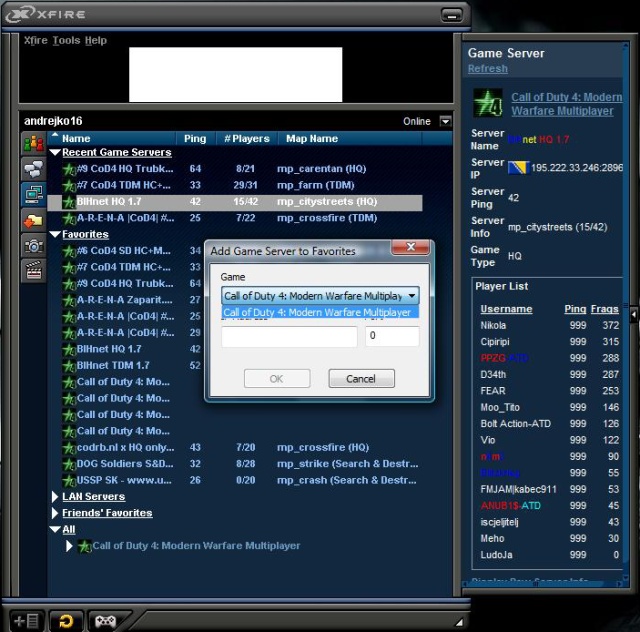Image resolution: width=640 pixels, height=632 pixels.
Task: Click the game icon of DOG Soldiers S&D server
Action: pos(69,464)
